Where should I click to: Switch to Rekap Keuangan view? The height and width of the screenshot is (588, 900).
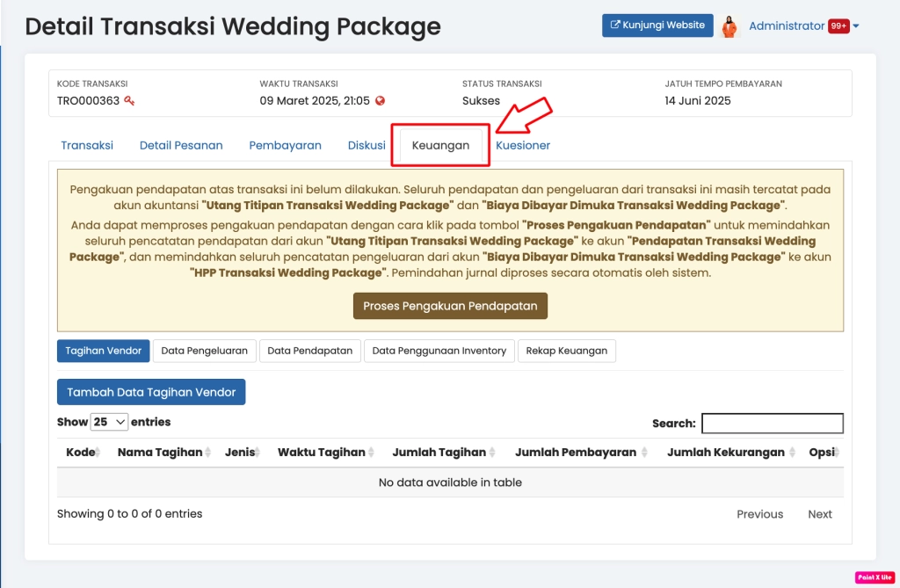566,351
